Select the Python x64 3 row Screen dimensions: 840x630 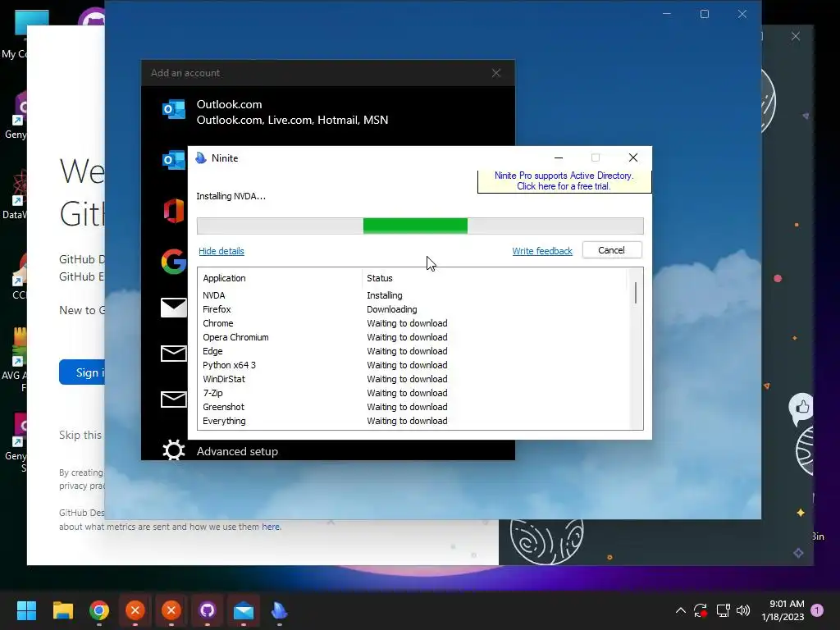click(x=413, y=365)
